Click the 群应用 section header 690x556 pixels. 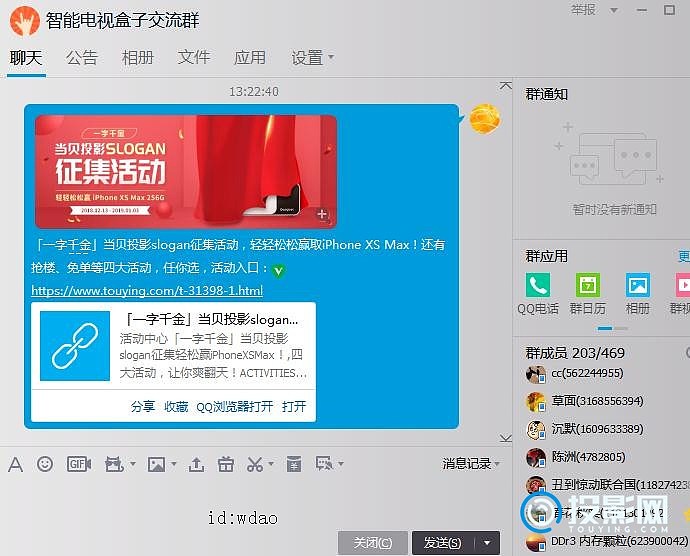click(547, 256)
